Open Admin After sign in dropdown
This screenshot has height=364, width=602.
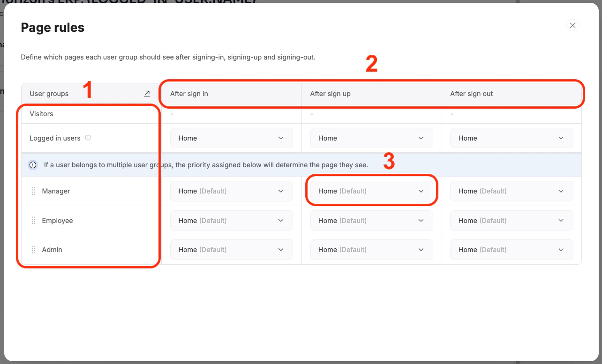click(x=232, y=250)
